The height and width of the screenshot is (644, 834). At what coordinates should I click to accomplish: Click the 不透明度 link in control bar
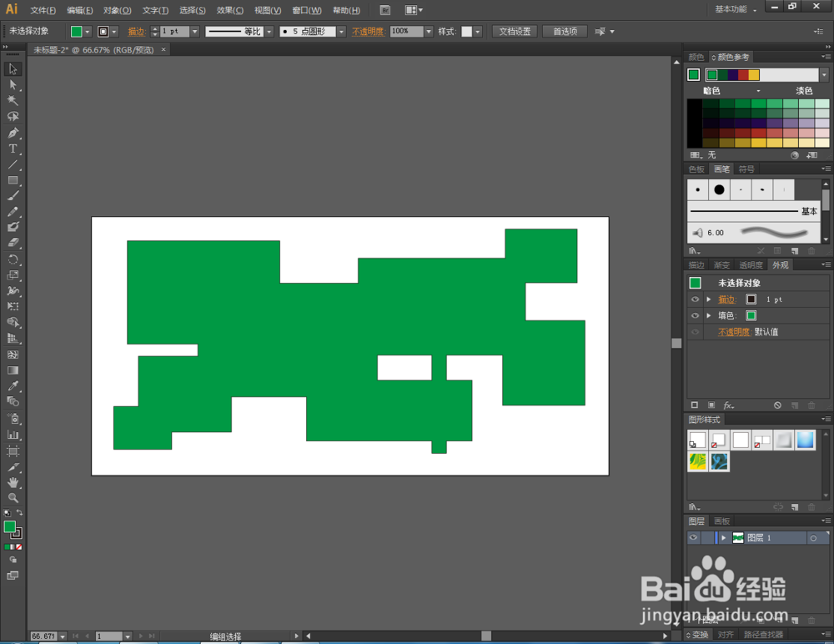(368, 32)
